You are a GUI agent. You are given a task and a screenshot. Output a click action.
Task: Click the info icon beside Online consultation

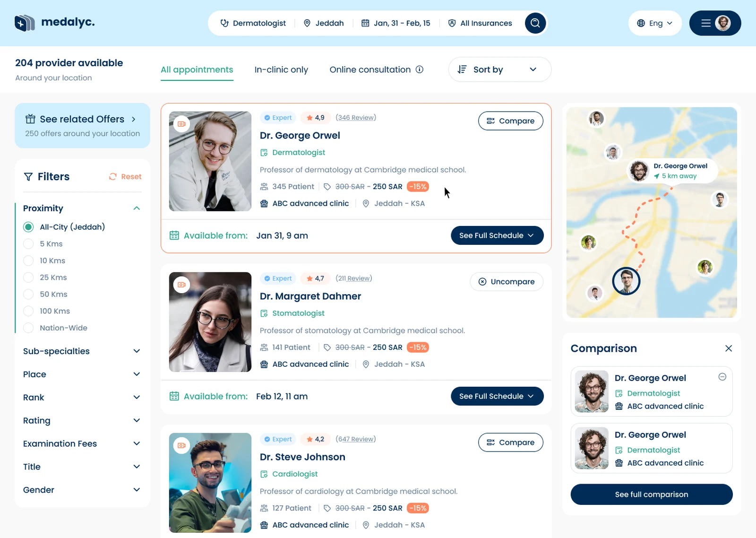tap(420, 69)
